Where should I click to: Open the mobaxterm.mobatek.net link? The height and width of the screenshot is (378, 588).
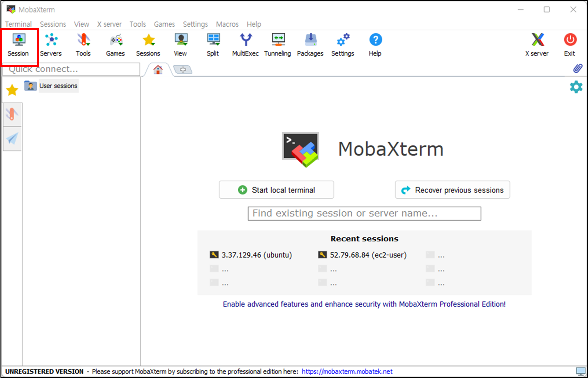(347, 371)
